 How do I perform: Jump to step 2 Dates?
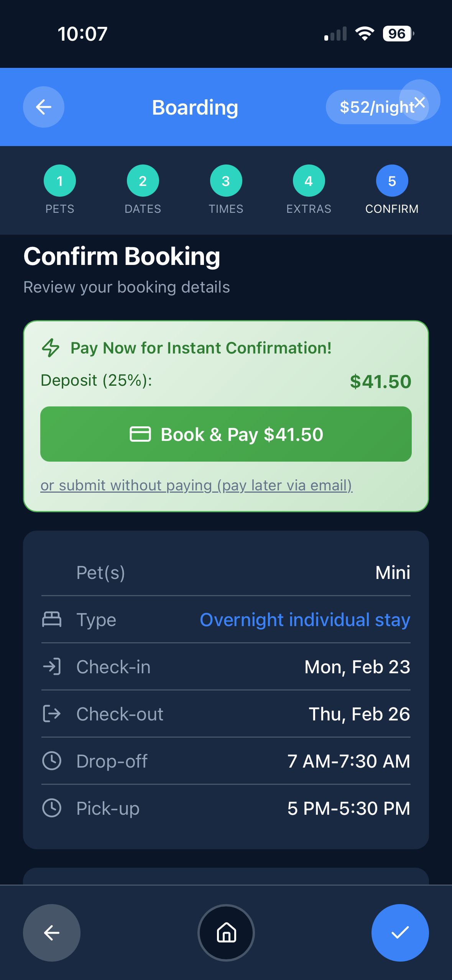point(143,181)
